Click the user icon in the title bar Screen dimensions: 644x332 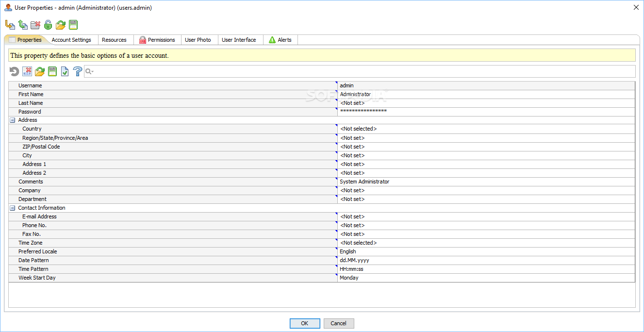pyautogui.click(x=8, y=7)
